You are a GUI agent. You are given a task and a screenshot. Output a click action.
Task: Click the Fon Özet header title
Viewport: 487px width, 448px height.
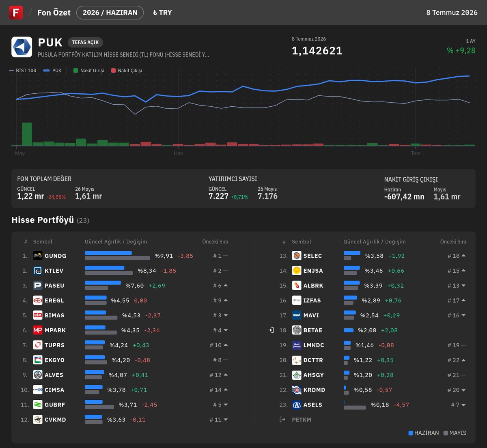(x=54, y=13)
